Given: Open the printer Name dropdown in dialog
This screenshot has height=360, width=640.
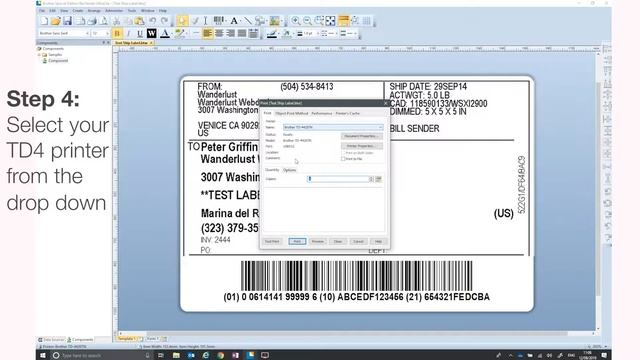Looking at the screenshot, I should [333, 127].
